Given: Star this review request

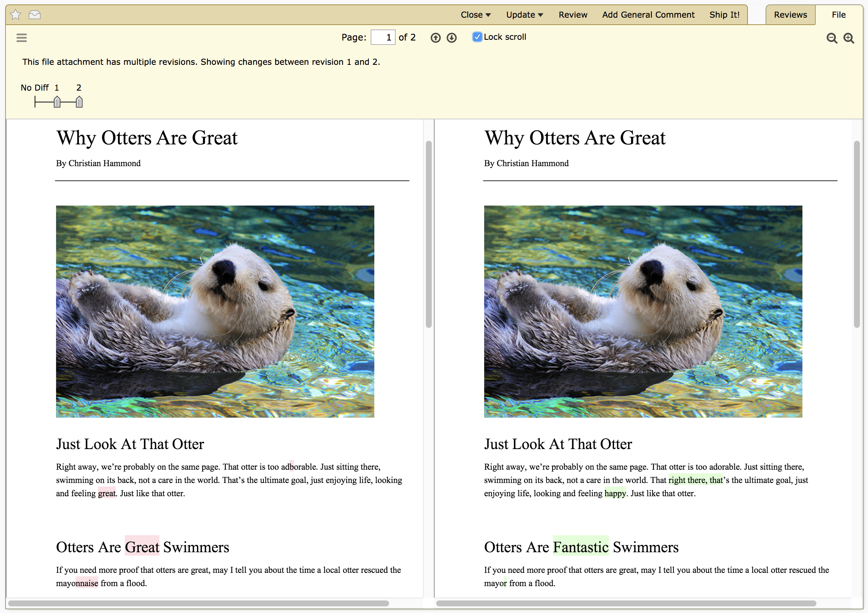Looking at the screenshot, I should (15, 15).
